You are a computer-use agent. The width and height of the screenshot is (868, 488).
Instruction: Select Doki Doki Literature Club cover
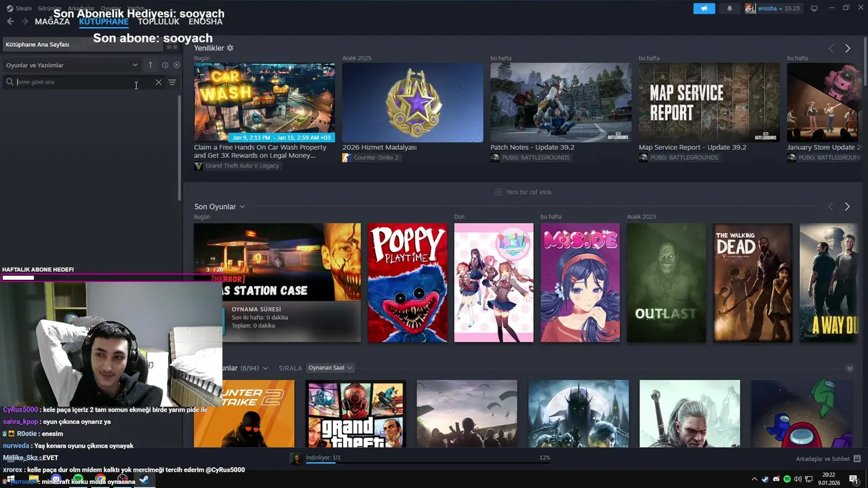tap(494, 283)
